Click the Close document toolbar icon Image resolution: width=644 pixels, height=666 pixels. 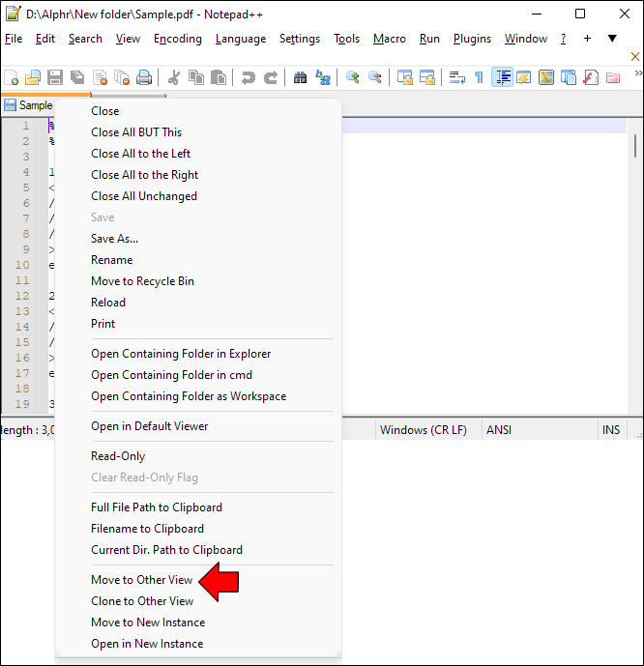tap(101, 77)
